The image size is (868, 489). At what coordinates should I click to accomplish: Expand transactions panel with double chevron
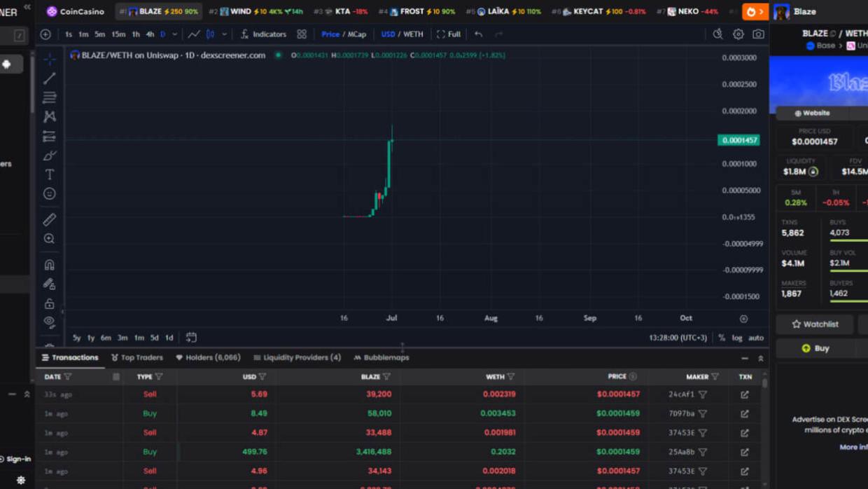[x=761, y=358]
